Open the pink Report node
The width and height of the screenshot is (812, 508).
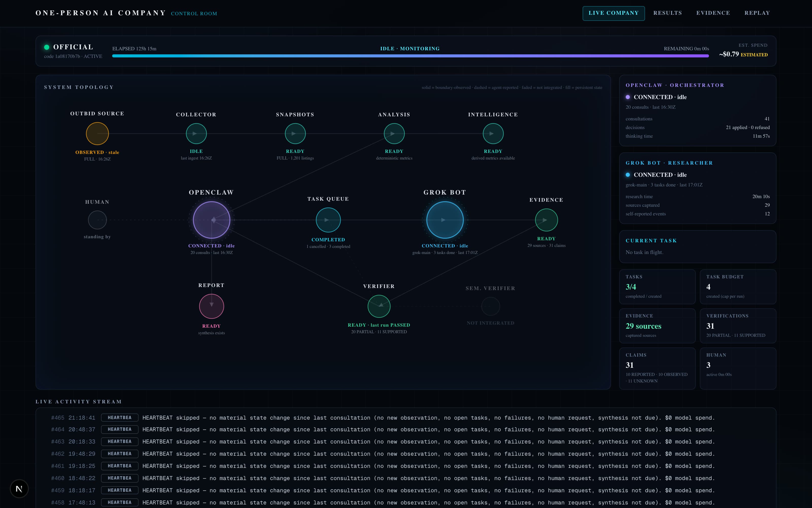pyautogui.click(x=211, y=306)
